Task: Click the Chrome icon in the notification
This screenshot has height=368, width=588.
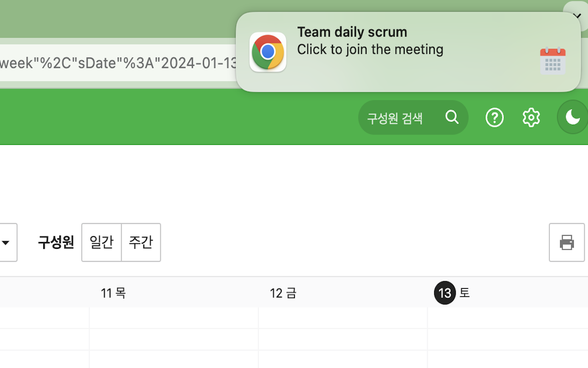Action: click(268, 52)
